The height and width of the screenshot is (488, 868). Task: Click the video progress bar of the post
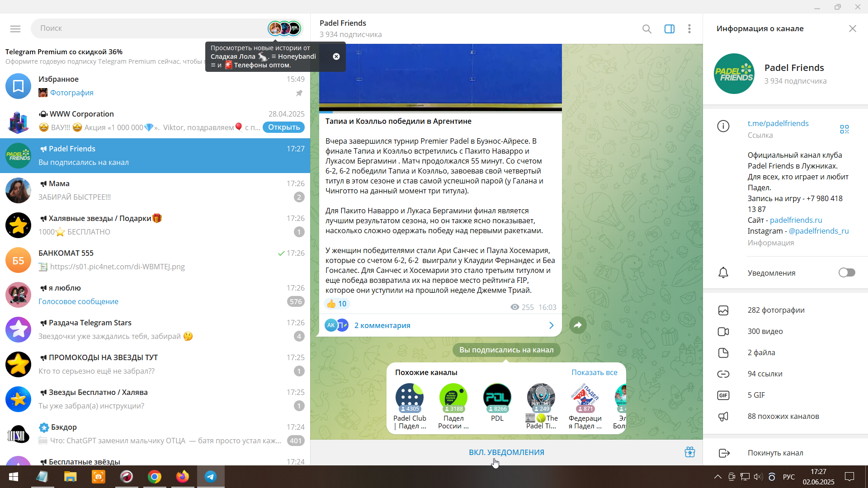(x=440, y=111)
